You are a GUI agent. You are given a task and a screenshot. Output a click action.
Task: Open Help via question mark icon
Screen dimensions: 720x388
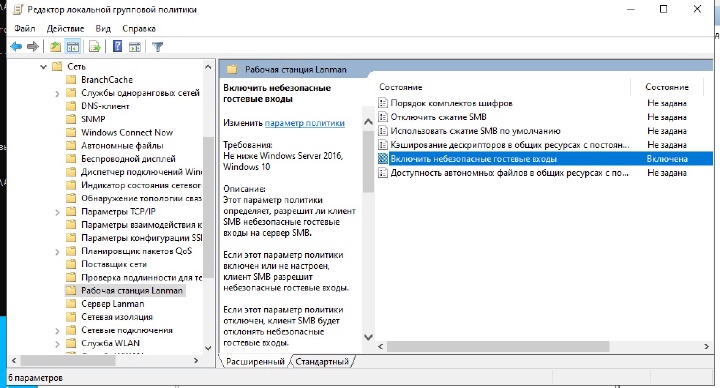(x=118, y=46)
